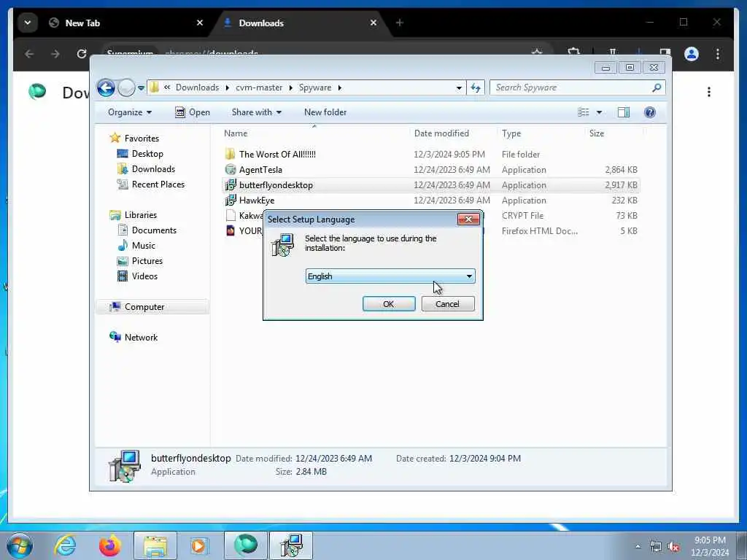Click the setup installer taskbar icon
The width and height of the screenshot is (747, 560).
pos(291,545)
